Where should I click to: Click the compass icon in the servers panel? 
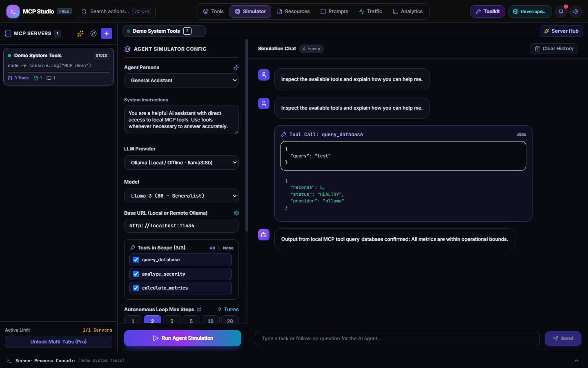[94, 34]
